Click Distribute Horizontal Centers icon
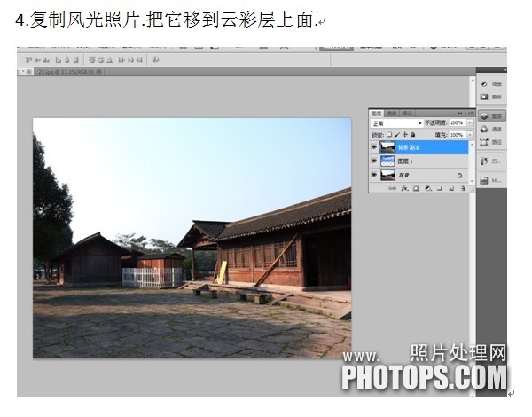The width and height of the screenshot is (532, 417). pyautogui.click(x=130, y=60)
